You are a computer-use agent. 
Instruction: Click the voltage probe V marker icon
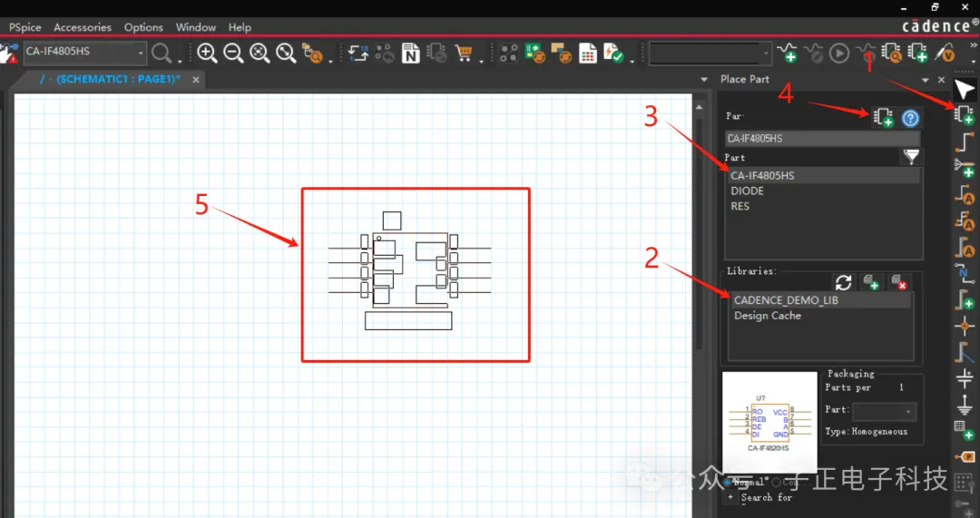(x=945, y=53)
